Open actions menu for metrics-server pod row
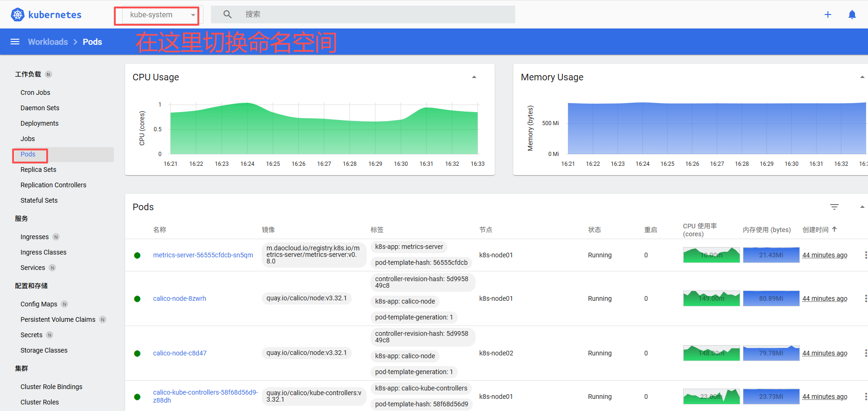 866,255
